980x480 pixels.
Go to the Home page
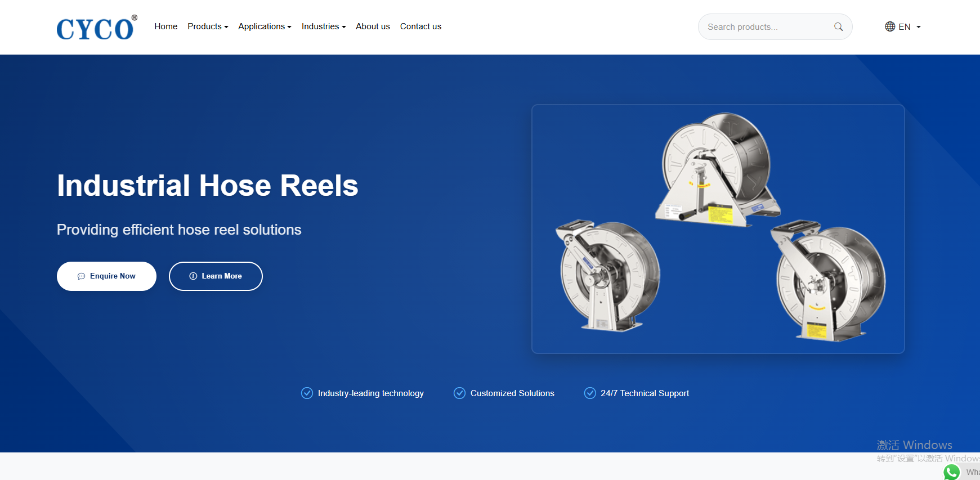[x=166, y=26]
